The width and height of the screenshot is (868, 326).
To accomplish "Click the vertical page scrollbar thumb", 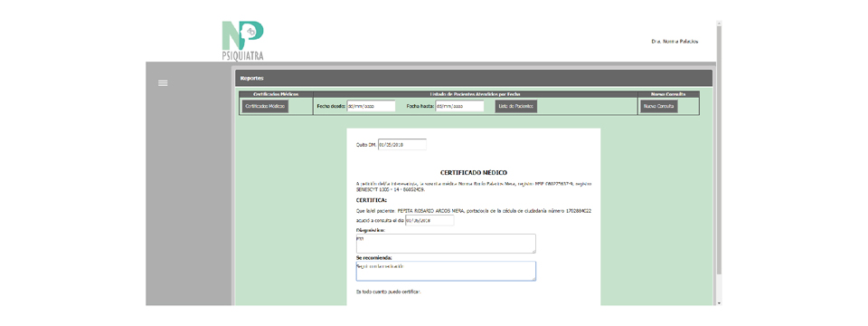I will coord(719,149).
